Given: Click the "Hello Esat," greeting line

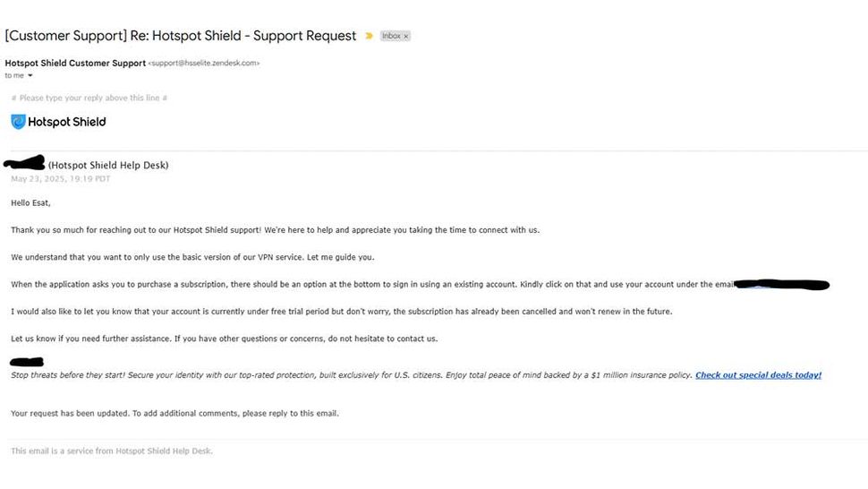Looking at the screenshot, I should click(31, 203).
